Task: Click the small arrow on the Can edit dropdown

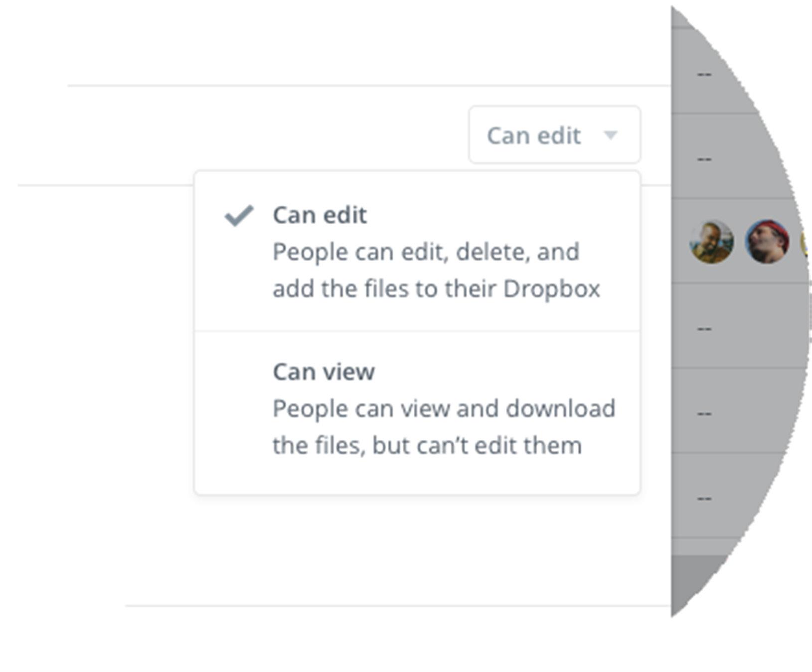Action: pyautogui.click(x=611, y=135)
